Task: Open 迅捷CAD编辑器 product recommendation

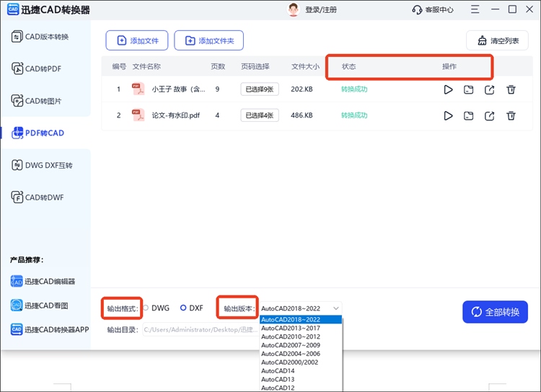Action: [x=43, y=281]
